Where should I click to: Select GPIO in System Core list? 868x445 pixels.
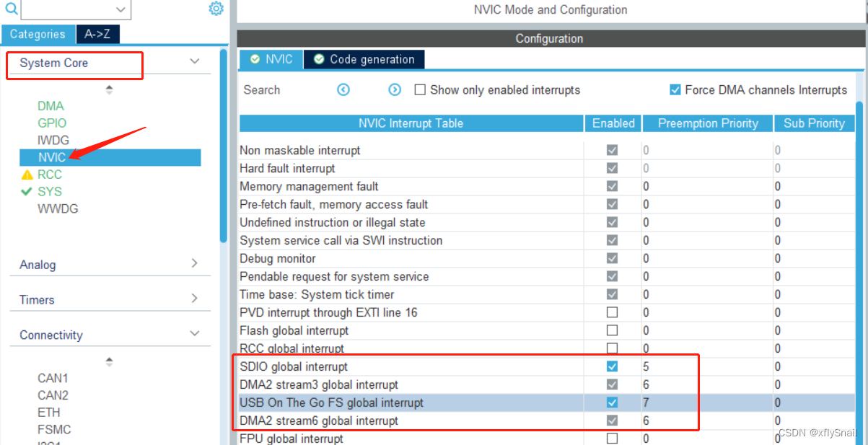pyautogui.click(x=52, y=123)
